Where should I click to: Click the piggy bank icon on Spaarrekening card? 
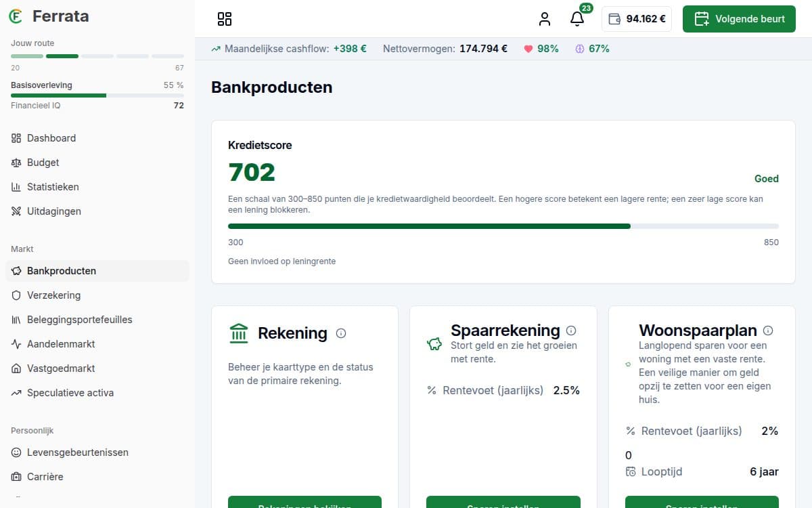(434, 344)
